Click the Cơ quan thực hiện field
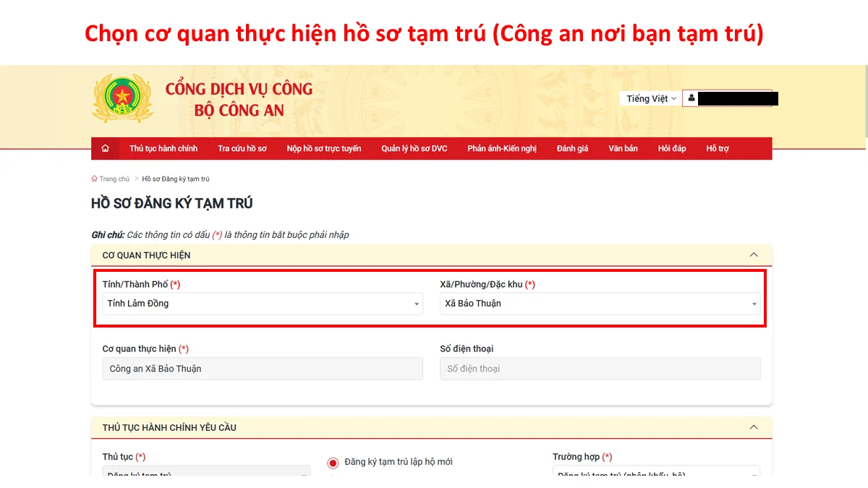Viewport: 868px width, 488px height. (x=263, y=369)
